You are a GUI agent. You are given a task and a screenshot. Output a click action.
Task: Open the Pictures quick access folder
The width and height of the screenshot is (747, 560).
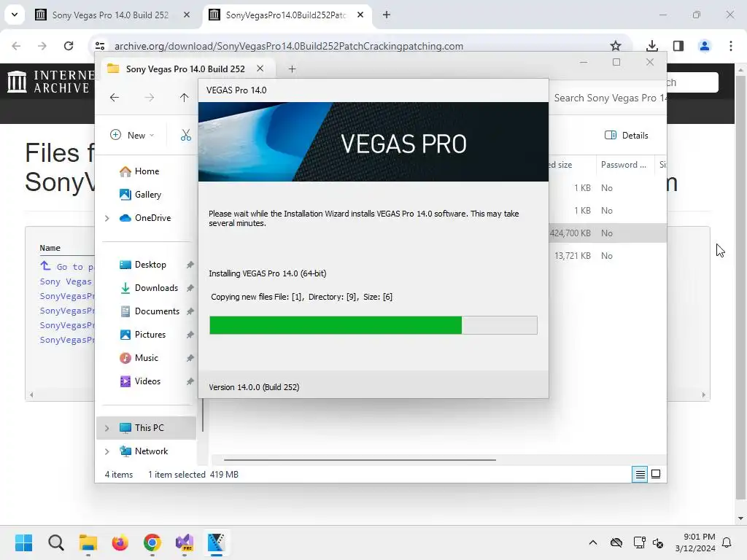click(142, 334)
